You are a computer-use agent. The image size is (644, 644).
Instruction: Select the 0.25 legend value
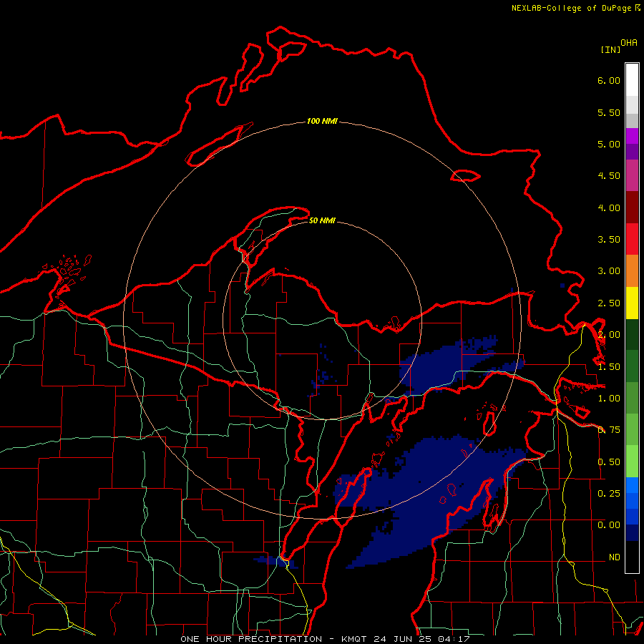pyautogui.click(x=609, y=493)
